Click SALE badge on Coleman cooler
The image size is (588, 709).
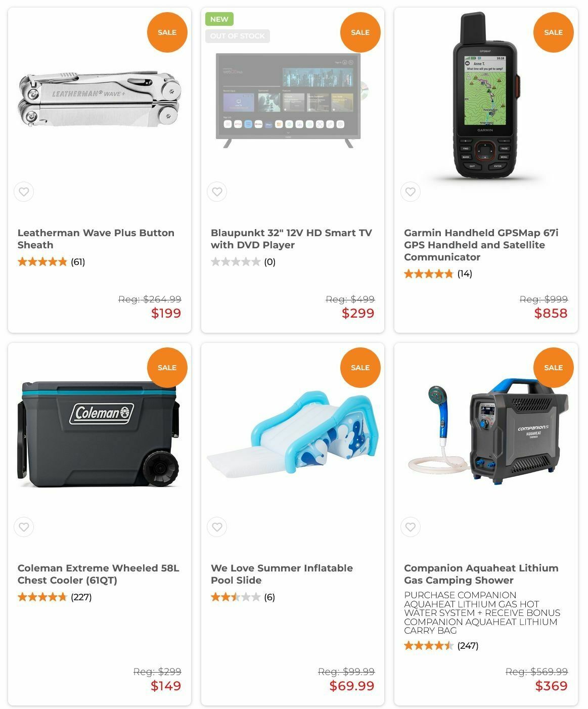[167, 368]
